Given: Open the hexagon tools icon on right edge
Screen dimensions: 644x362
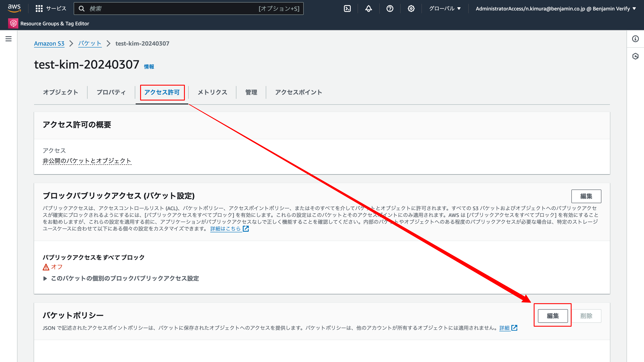Looking at the screenshot, I should click(635, 56).
